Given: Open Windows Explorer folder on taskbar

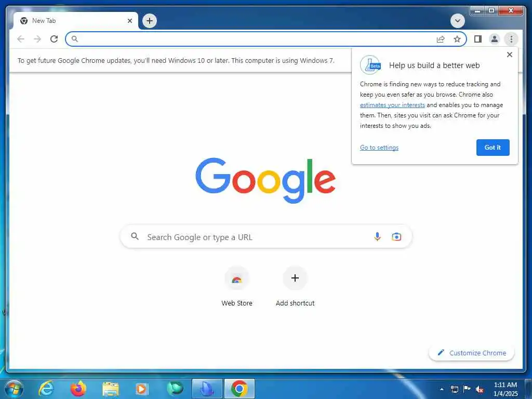Looking at the screenshot, I should point(111,389).
